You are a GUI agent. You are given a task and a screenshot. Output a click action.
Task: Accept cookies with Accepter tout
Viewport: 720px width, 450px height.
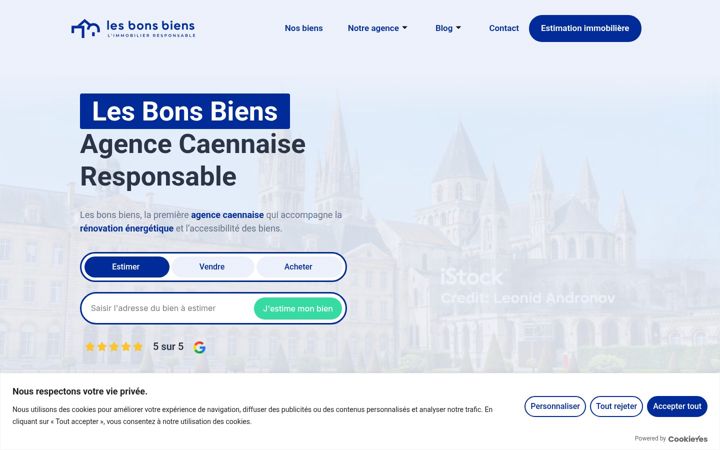(677, 406)
